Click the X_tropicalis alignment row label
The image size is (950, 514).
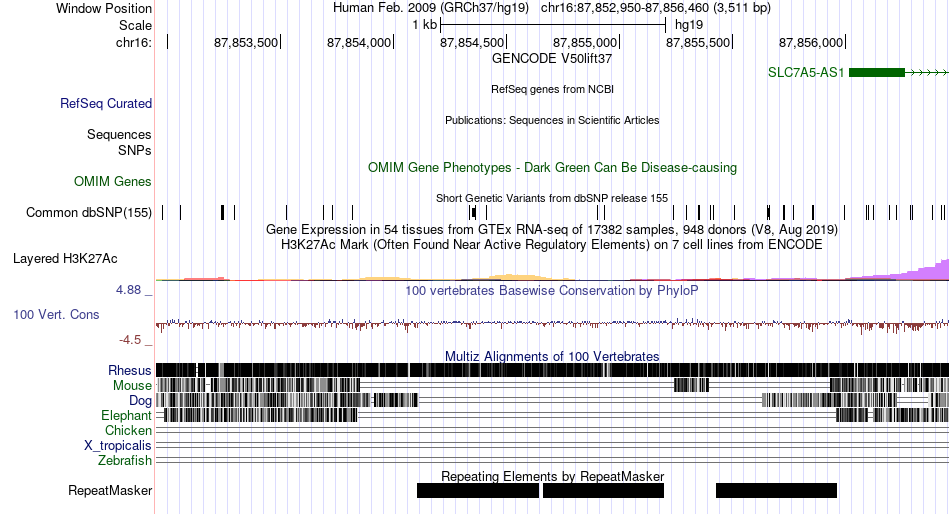[118, 446]
